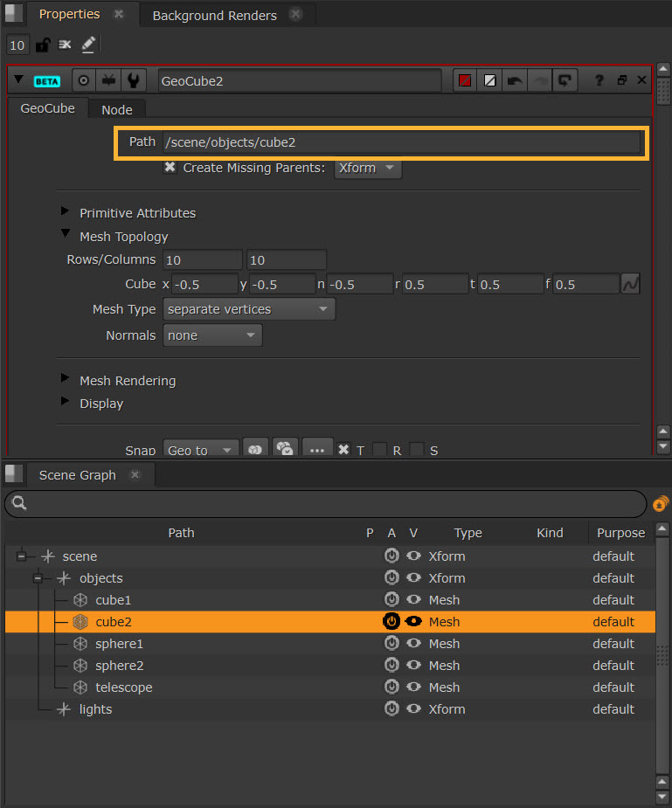This screenshot has height=808, width=672.
Task: Select sphere1 in the scene graph
Action: 120,644
